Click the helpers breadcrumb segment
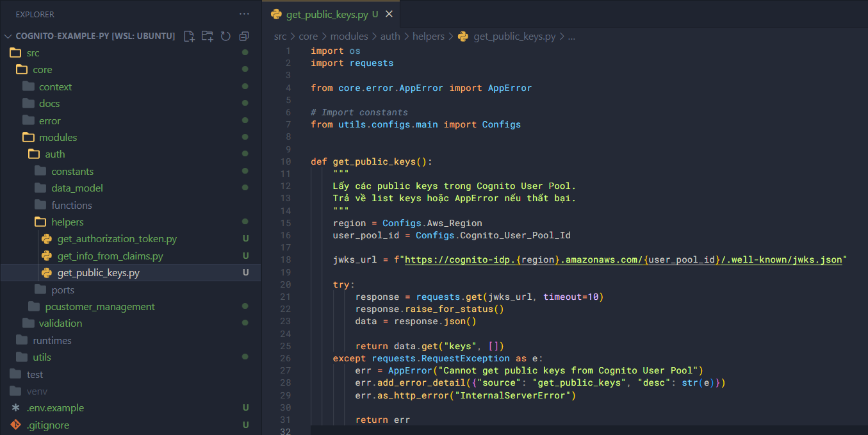The height and width of the screenshot is (435, 868). click(428, 37)
